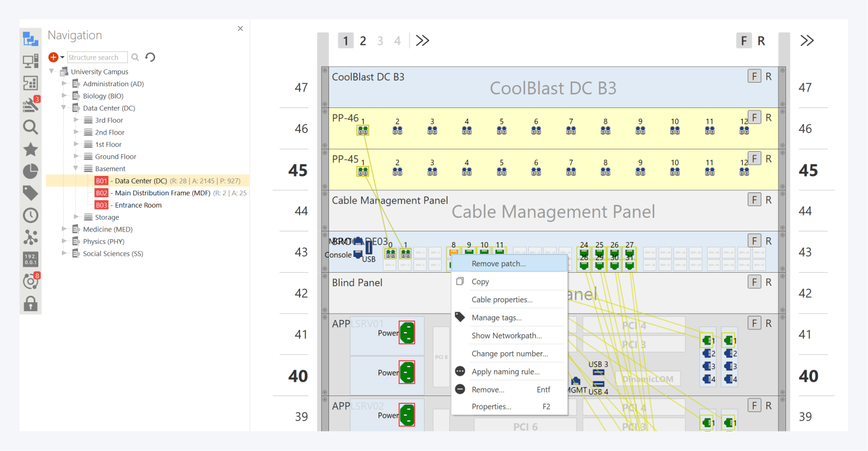Screen dimensions: 868x451
Task: Click the 192.0.0.1 IP address sidebar icon
Action: tap(31, 259)
